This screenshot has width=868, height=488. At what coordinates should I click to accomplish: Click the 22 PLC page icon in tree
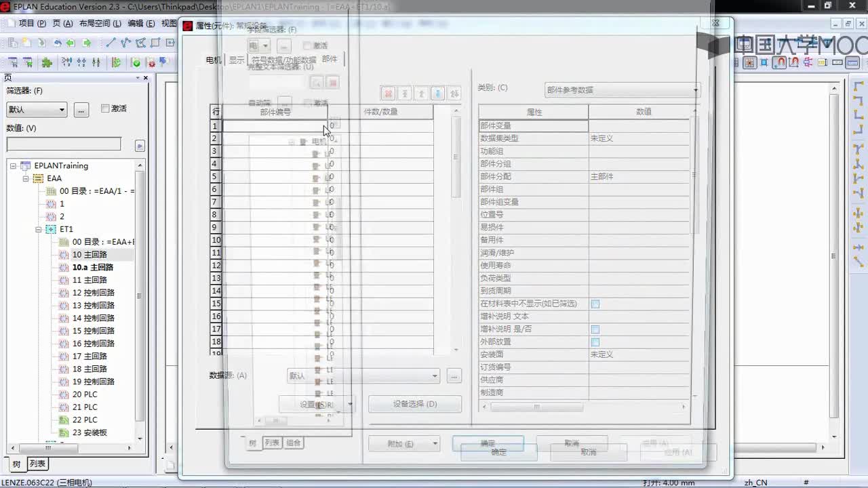coord(64,420)
